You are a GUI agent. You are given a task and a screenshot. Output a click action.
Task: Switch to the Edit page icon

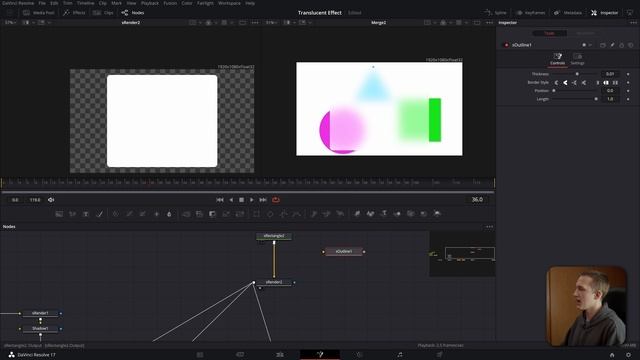(280, 355)
